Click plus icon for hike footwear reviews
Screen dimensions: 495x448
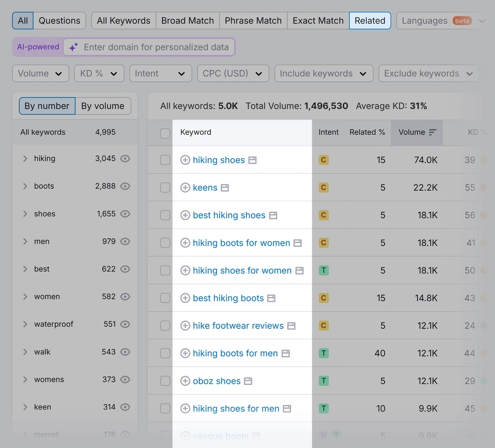pyautogui.click(x=185, y=326)
